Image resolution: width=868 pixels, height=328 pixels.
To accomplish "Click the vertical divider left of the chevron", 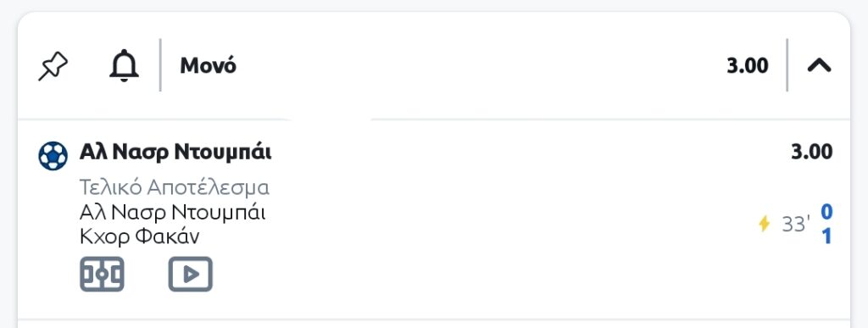I will 787,64.
